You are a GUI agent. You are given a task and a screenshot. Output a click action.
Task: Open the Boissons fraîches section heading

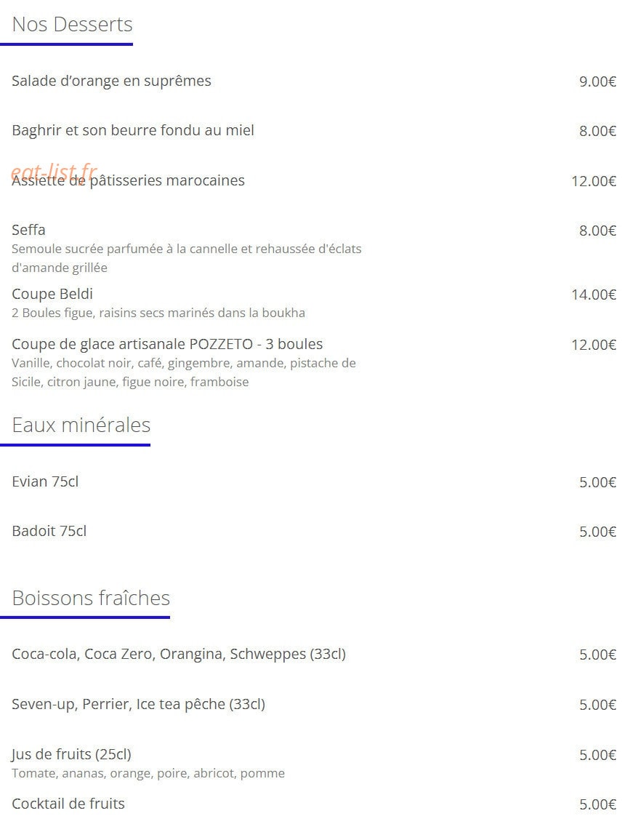click(91, 598)
